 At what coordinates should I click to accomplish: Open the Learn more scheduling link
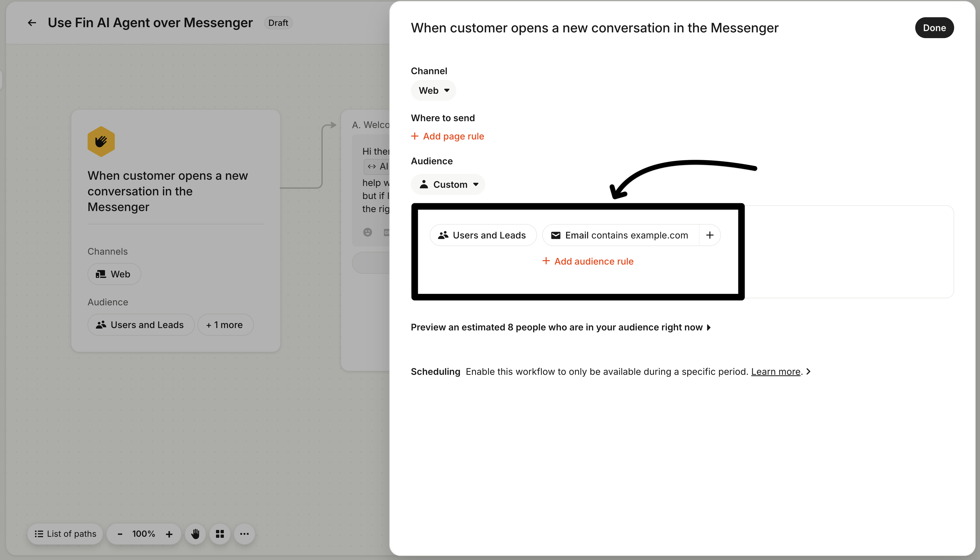coord(775,371)
